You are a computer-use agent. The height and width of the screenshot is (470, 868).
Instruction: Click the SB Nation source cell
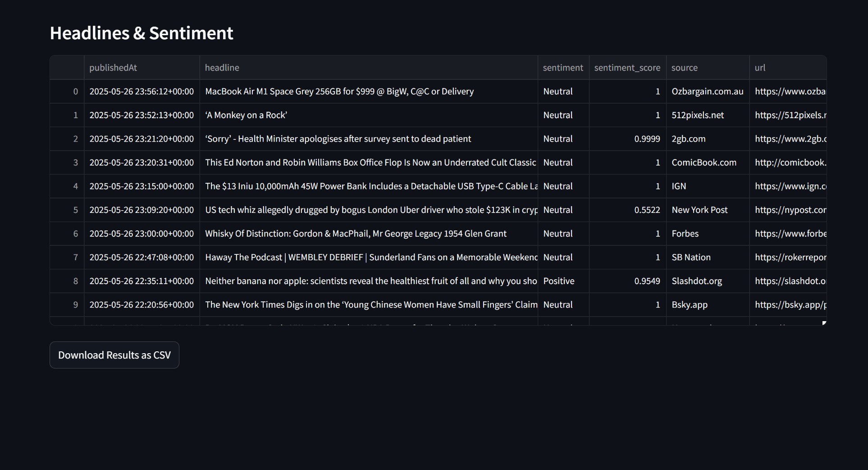tap(708, 257)
